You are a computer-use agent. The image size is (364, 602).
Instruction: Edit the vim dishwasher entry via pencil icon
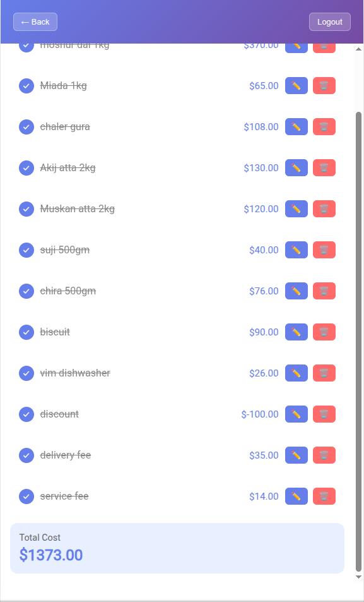296,373
